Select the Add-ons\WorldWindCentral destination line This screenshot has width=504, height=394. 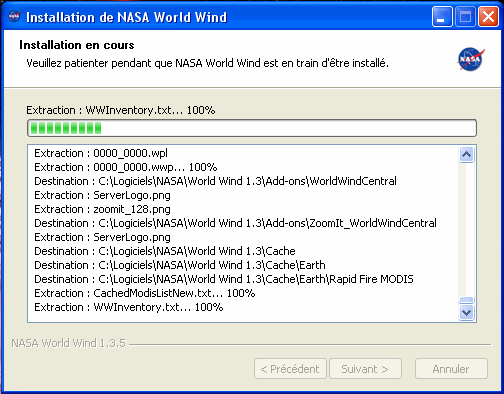coord(215,181)
